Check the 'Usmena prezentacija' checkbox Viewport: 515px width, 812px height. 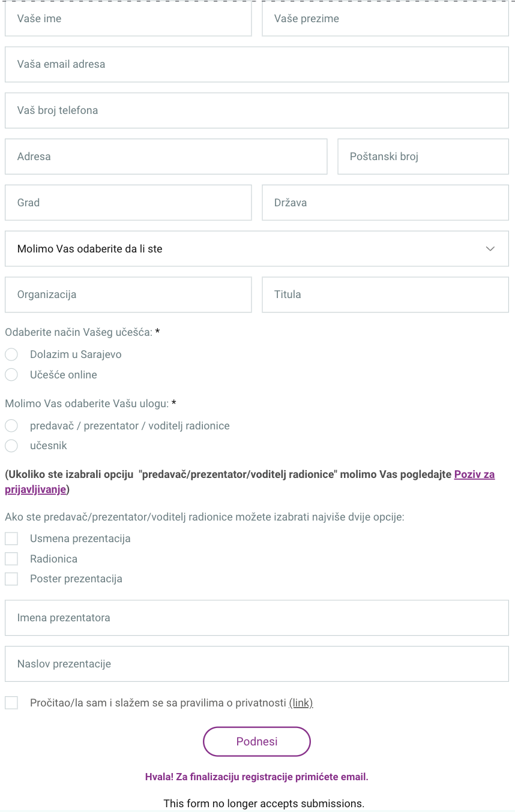coord(11,539)
